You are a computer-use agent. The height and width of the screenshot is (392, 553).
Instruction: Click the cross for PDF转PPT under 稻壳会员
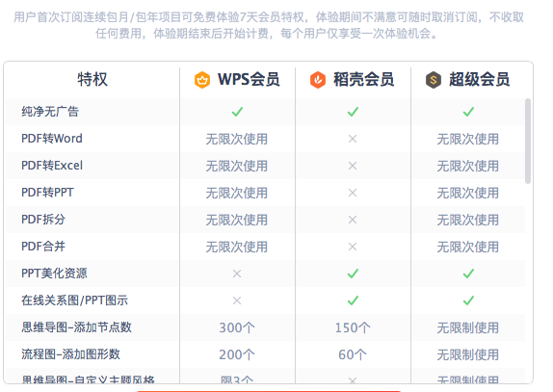coord(353,193)
